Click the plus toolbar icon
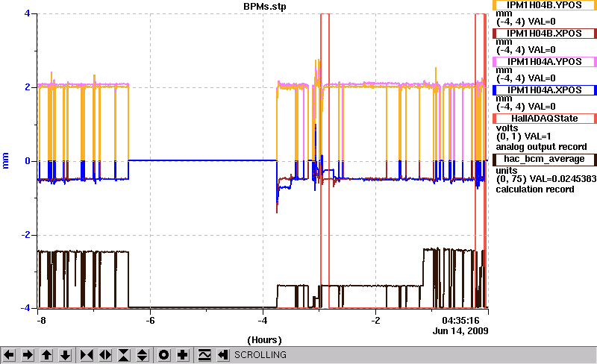Viewport: 597px width, 364px height. coord(183,355)
